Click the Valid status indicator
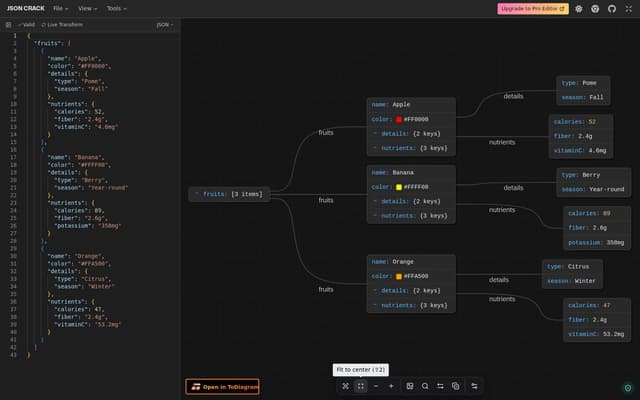 [27, 25]
